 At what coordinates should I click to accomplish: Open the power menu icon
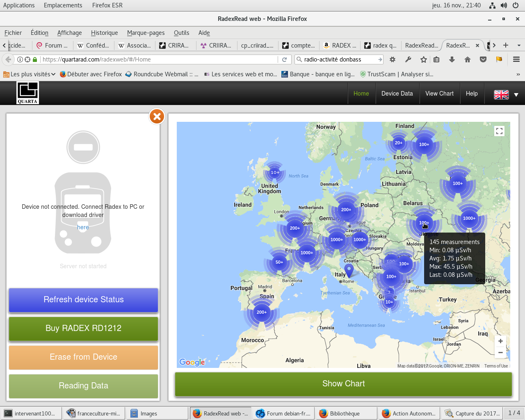point(516,5)
